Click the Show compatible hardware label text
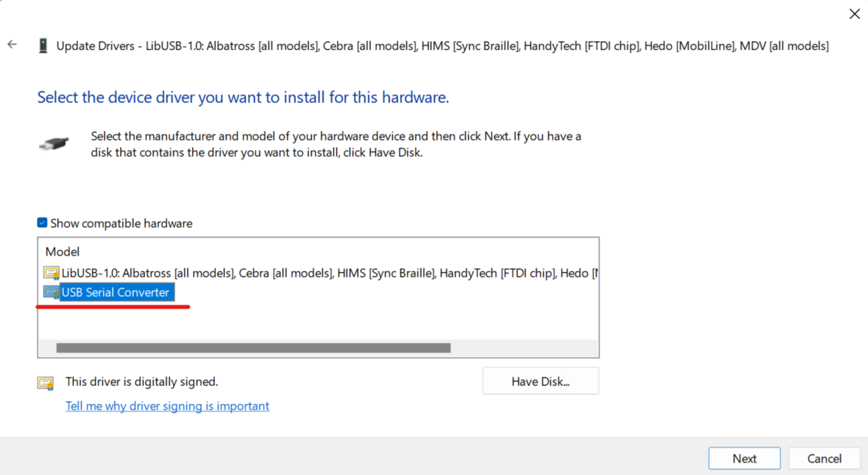This screenshot has height=475, width=868. 122,223
